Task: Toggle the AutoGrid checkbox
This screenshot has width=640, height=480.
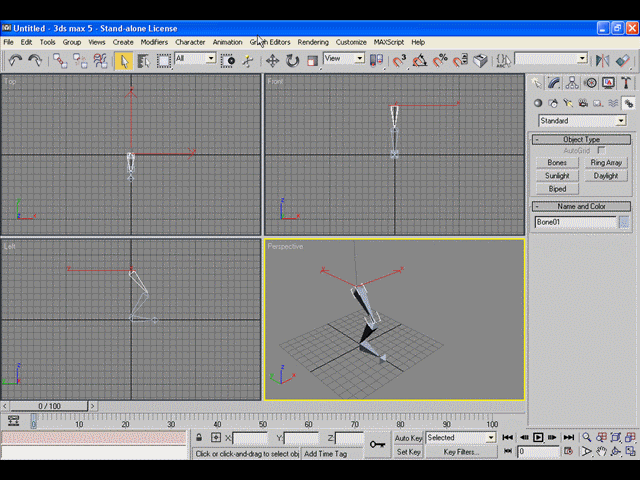Action: point(601,150)
